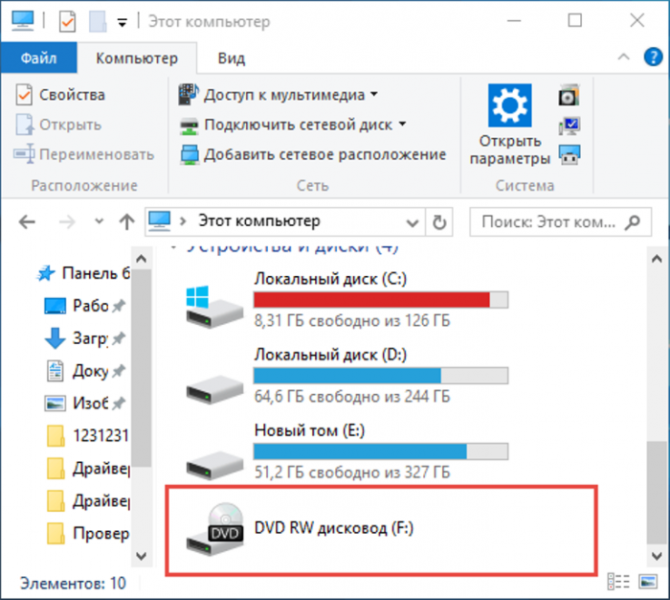Screen dimensions: 670x600
Task: Click in the Поиск search field
Action: (x=560, y=222)
